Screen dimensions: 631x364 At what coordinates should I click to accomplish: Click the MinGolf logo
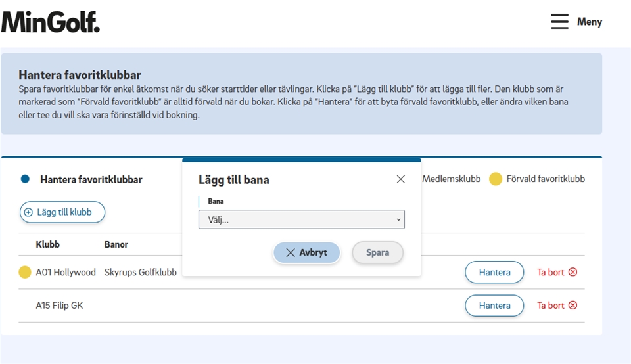[51, 22]
